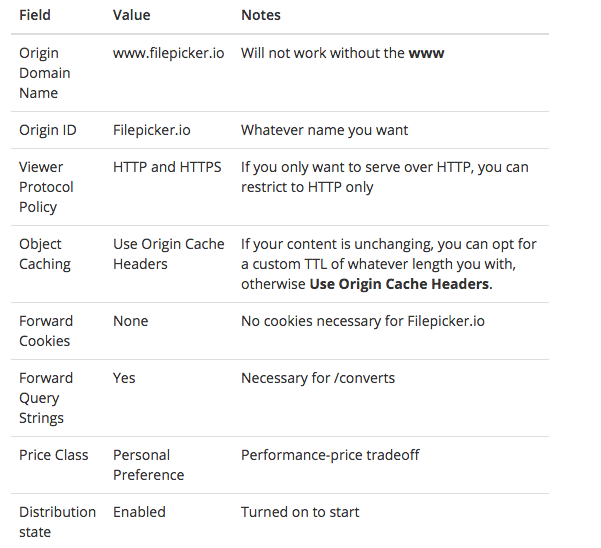Click the Price Class field label
The image size is (601, 548).
click(x=54, y=455)
